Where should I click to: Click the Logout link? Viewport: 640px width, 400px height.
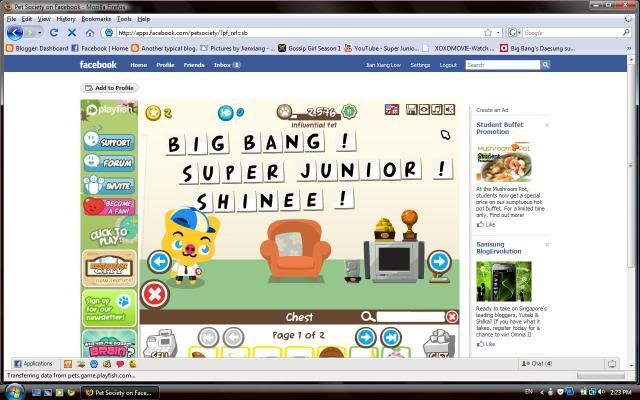tap(448, 65)
